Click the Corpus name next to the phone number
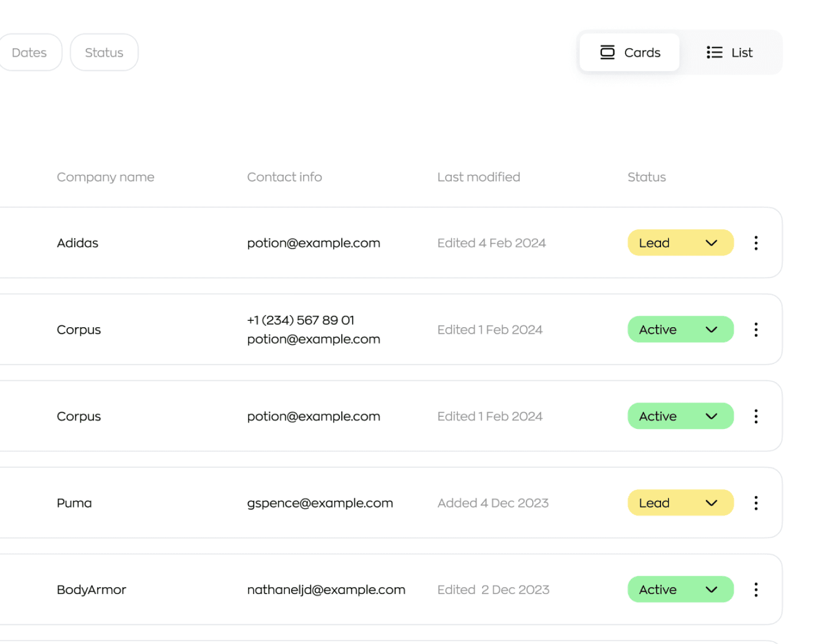 pos(79,330)
